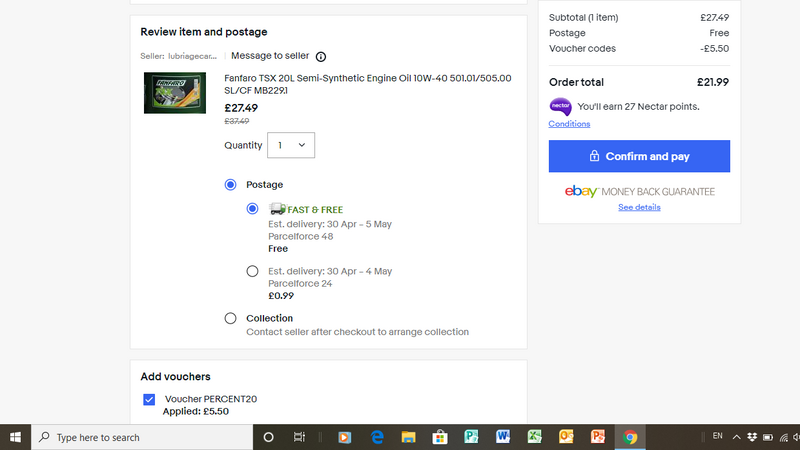Click the seller name lubriagecar...

click(x=192, y=56)
